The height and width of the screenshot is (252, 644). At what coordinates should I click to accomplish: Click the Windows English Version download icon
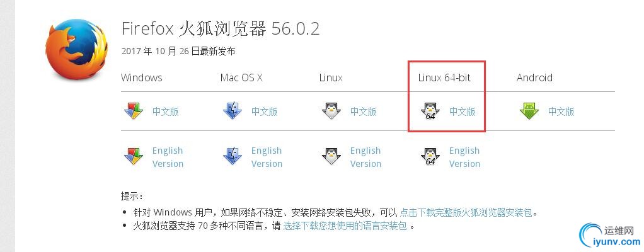click(x=134, y=156)
